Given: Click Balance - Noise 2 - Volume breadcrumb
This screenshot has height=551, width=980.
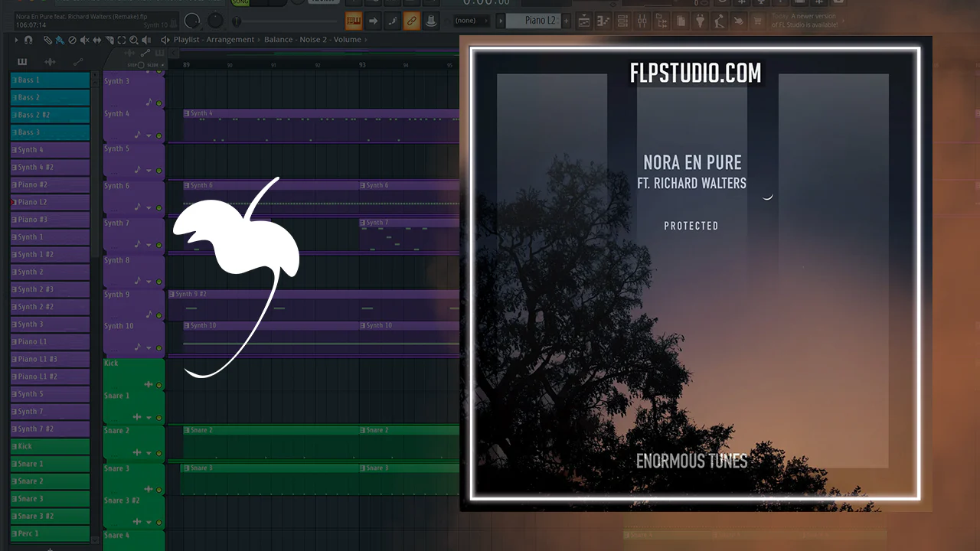Looking at the screenshot, I should (313, 40).
